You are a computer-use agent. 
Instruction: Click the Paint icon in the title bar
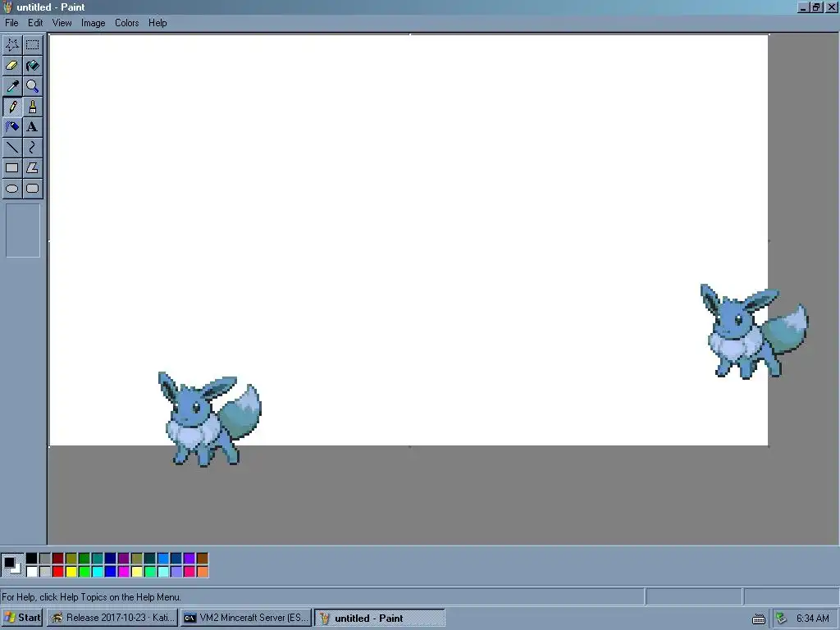[x=7, y=7]
